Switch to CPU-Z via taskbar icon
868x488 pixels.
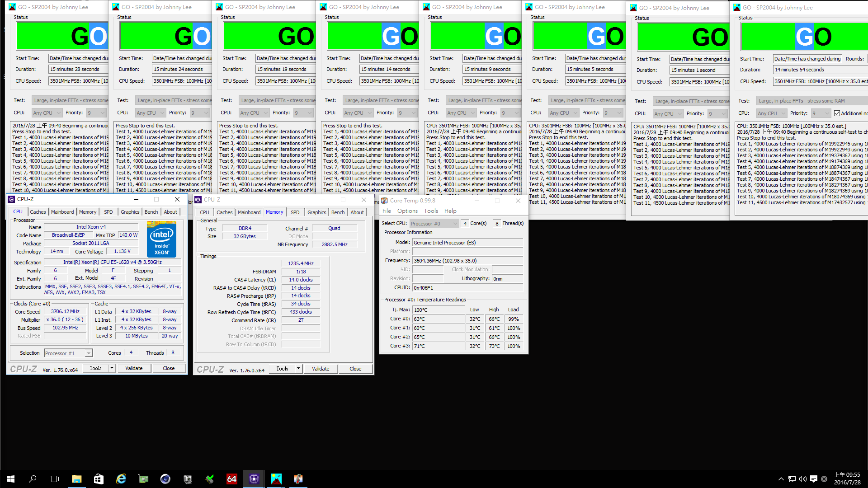254,479
